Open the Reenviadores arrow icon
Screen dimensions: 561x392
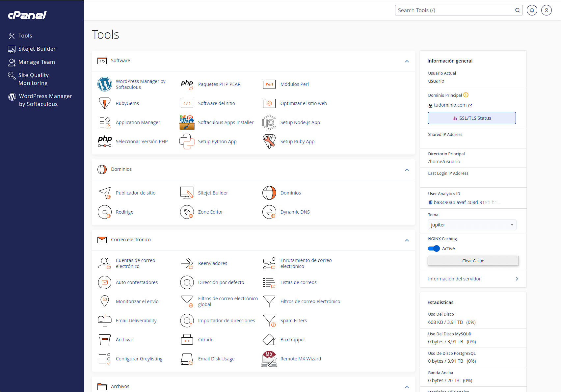click(x=187, y=263)
